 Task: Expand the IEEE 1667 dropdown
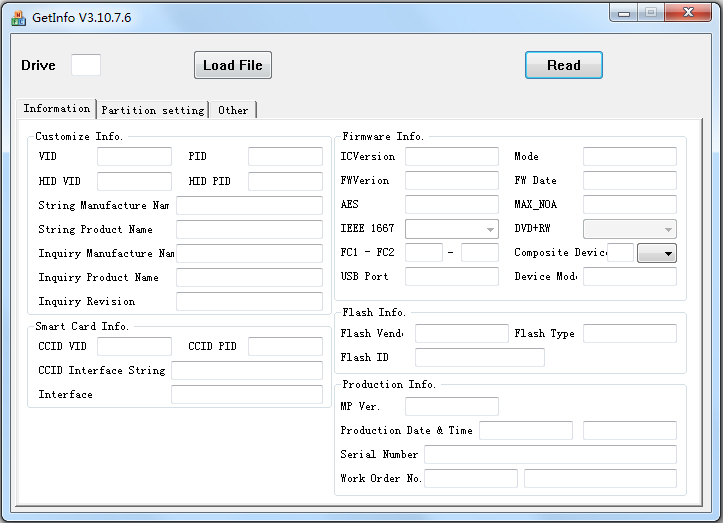(x=451, y=229)
